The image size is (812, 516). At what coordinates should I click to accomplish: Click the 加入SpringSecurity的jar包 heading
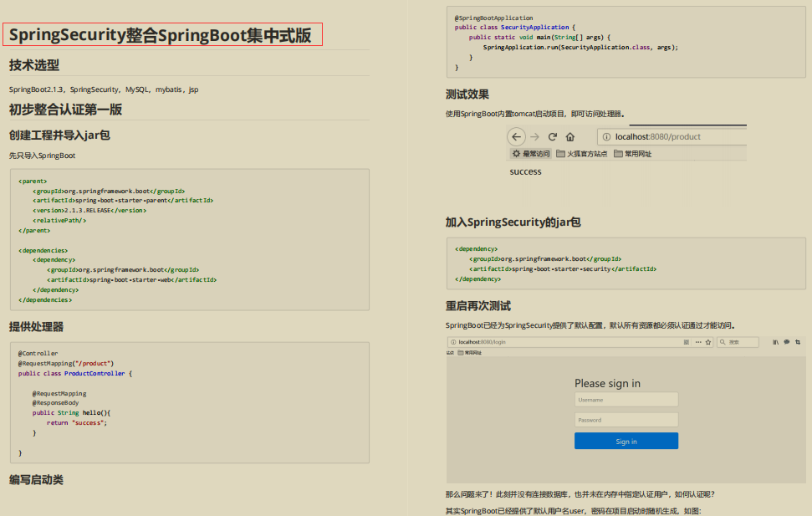pos(513,222)
